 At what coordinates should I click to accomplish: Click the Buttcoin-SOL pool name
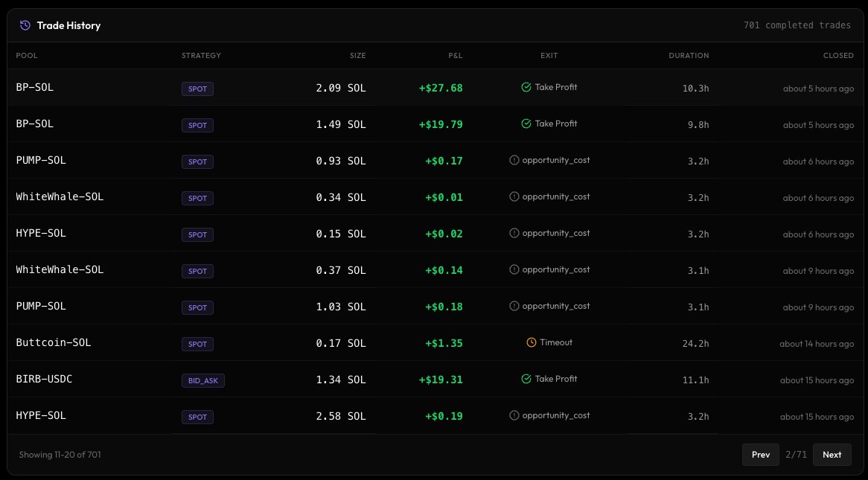point(54,343)
